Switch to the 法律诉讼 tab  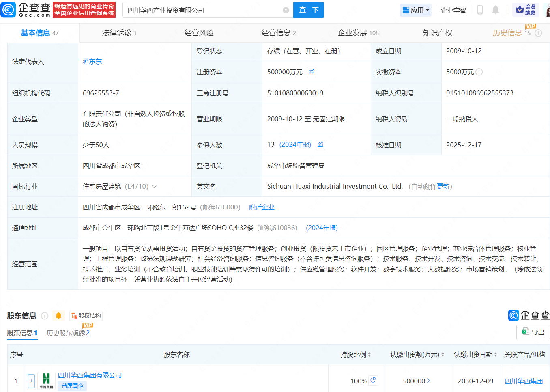click(119, 33)
